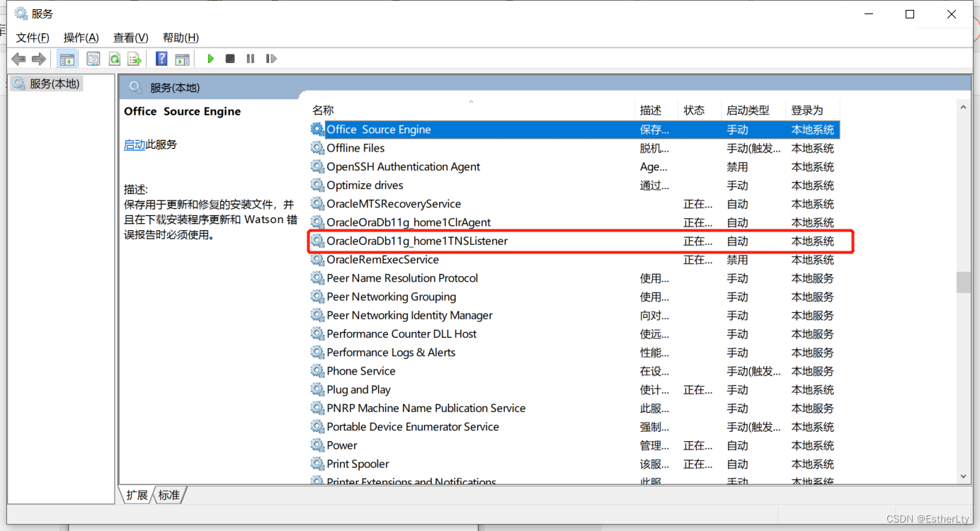The width and height of the screenshot is (980, 531).
Task: Restart the service with the restart icon
Action: (271, 59)
